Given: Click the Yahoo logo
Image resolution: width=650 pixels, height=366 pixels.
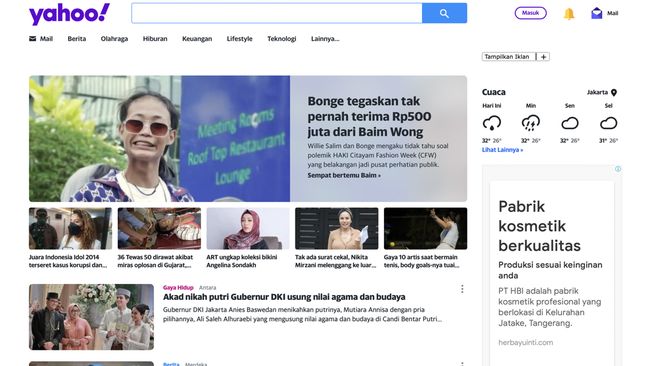Looking at the screenshot, I should pos(69,14).
